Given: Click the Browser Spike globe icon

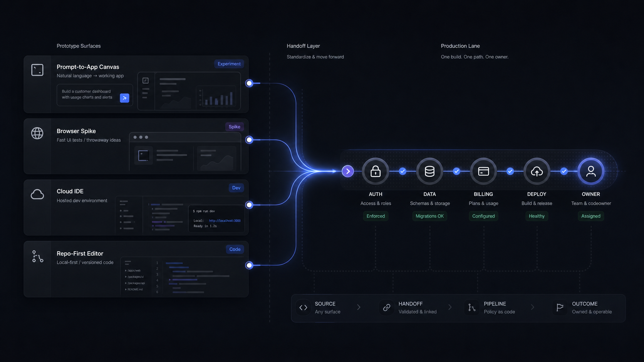Looking at the screenshot, I should [37, 133].
